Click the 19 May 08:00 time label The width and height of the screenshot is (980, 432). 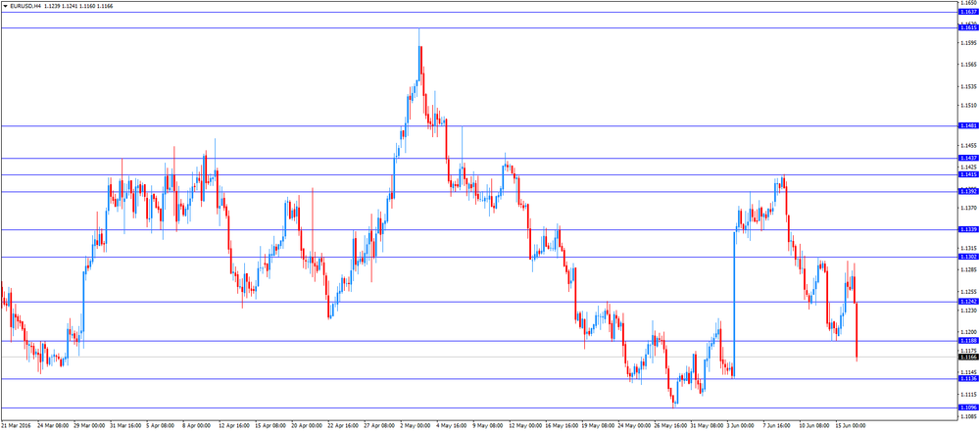tap(598, 425)
